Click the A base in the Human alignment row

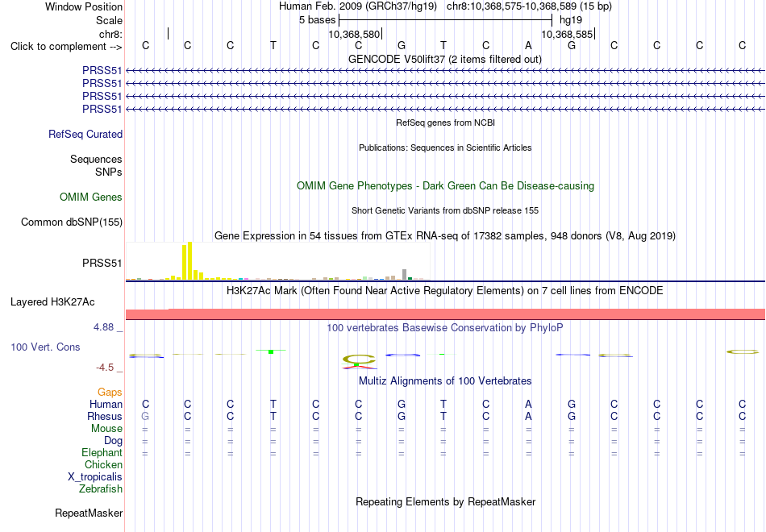[528, 404]
